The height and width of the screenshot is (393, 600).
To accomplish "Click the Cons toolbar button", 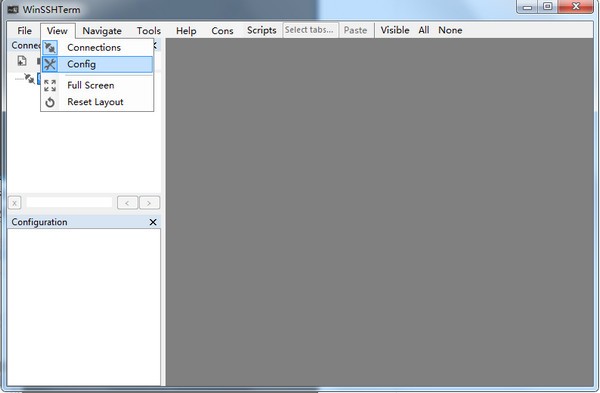I will tap(222, 31).
